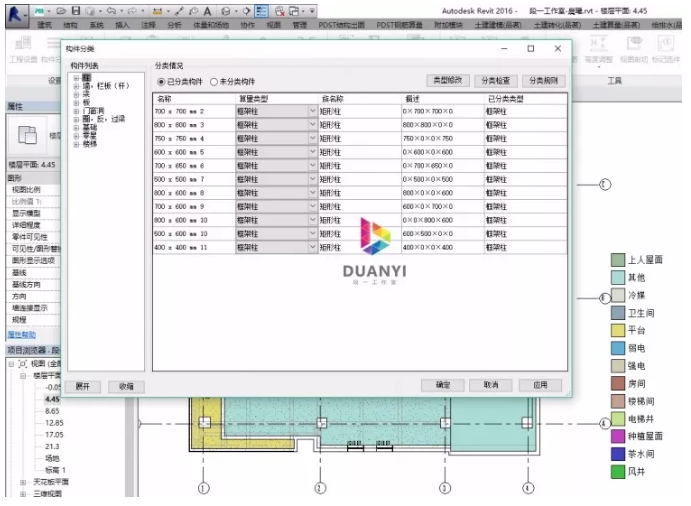691x506 pixels.
Task: Click the Close Hidden Windows icon
Action: (279, 11)
